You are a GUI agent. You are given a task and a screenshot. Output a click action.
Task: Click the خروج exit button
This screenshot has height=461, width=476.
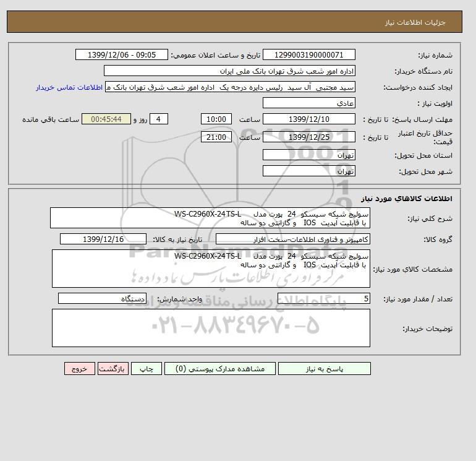pyautogui.click(x=80, y=369)
